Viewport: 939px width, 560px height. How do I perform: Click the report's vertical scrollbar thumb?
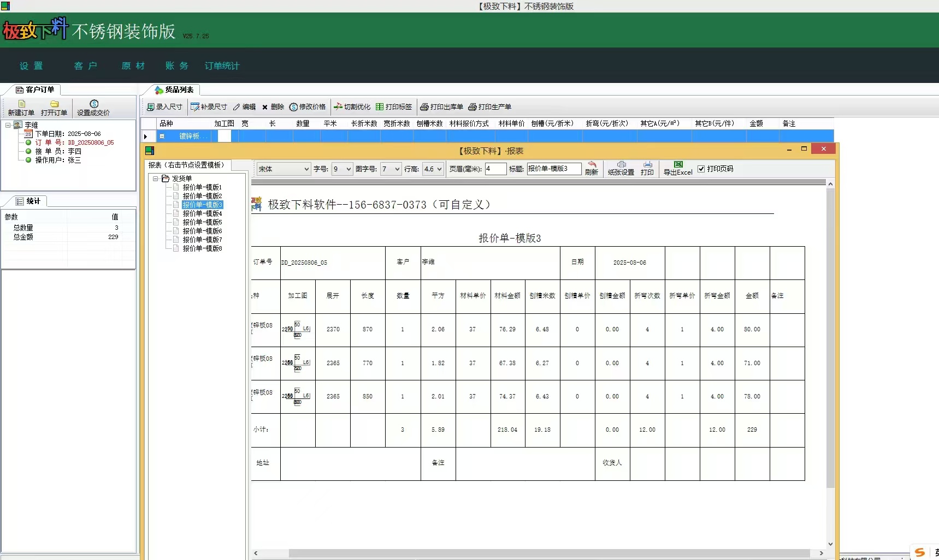click(830, 337)
